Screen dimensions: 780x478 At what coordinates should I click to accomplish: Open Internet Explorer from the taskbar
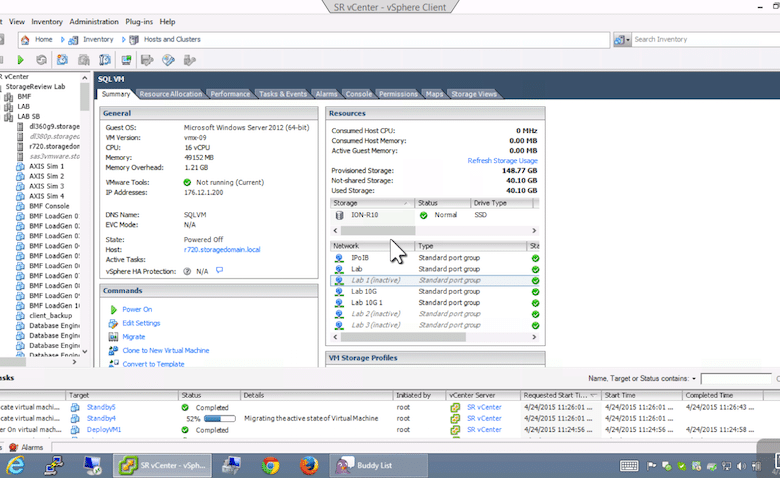tap(15, 466)
